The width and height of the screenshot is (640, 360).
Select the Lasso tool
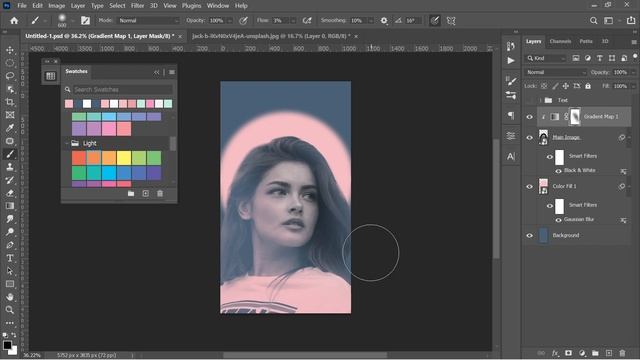(10, 76)
